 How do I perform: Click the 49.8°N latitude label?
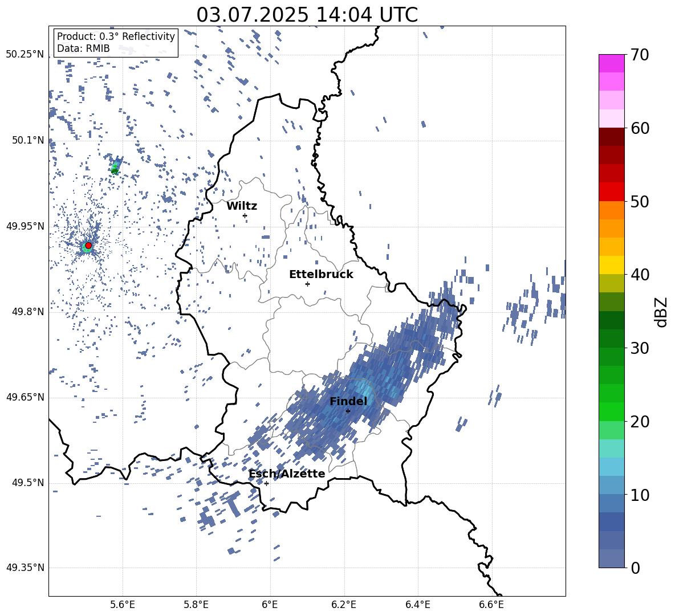[x=29, y=312]
